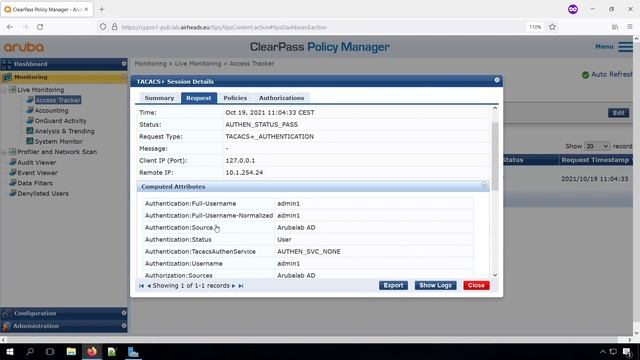Click the Request Timestamp column header
640x360 pixels.
tap(595, 160)
